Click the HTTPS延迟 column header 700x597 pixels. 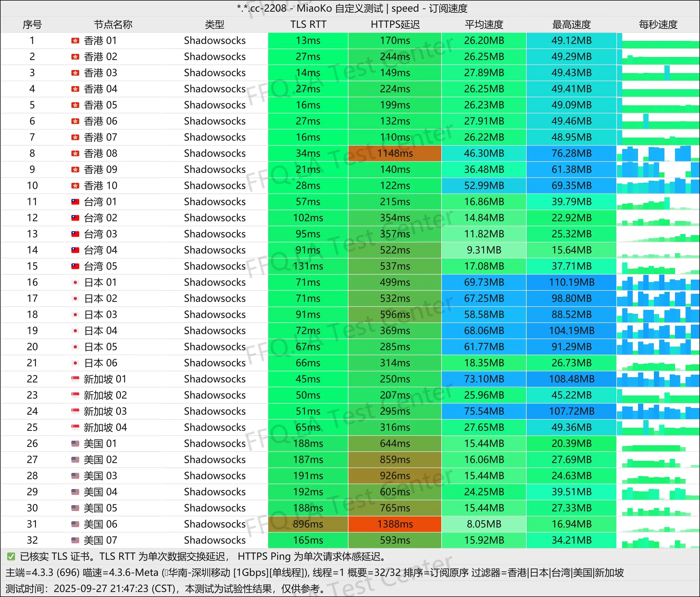point(395,25)
